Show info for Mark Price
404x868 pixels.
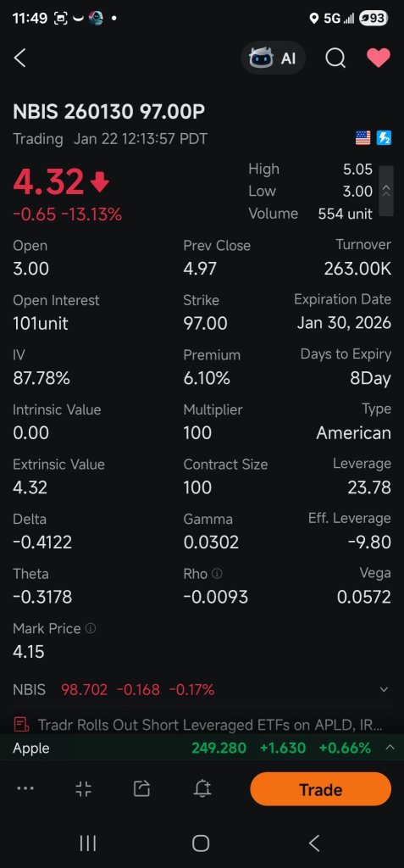coord(91,629)
